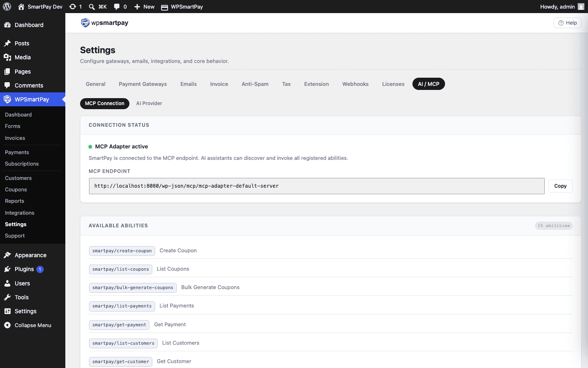Click the Plugins update count badge

[40, 269]
